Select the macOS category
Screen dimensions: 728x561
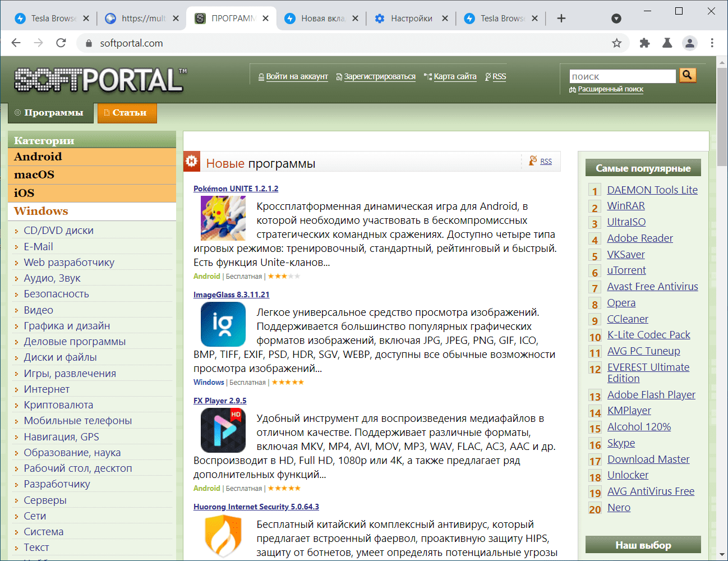(92, 175)
